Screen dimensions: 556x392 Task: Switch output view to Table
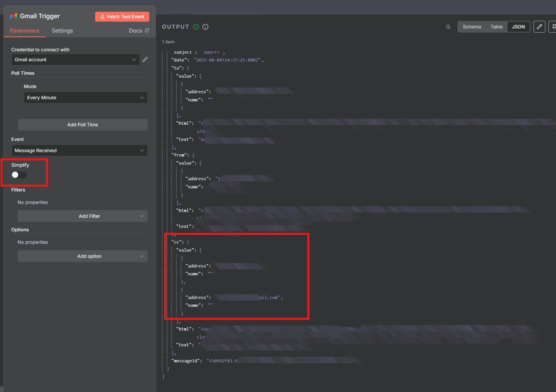[x=496, y=27]
